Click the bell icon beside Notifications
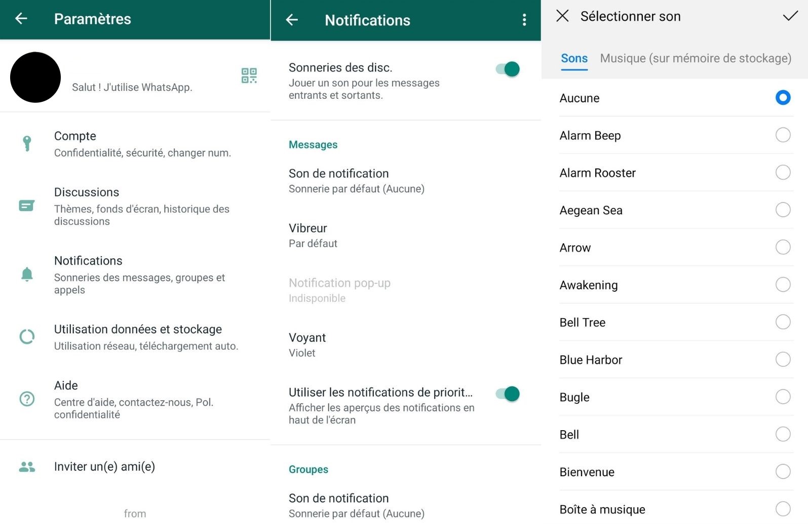This screenshot has height=532, width=808. pos(27,274)
